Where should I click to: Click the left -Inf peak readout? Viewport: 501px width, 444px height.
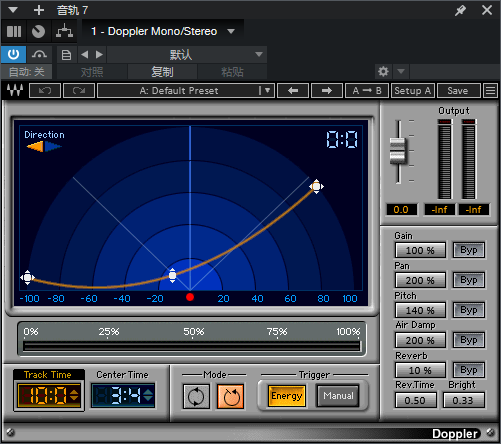[440, 210]
